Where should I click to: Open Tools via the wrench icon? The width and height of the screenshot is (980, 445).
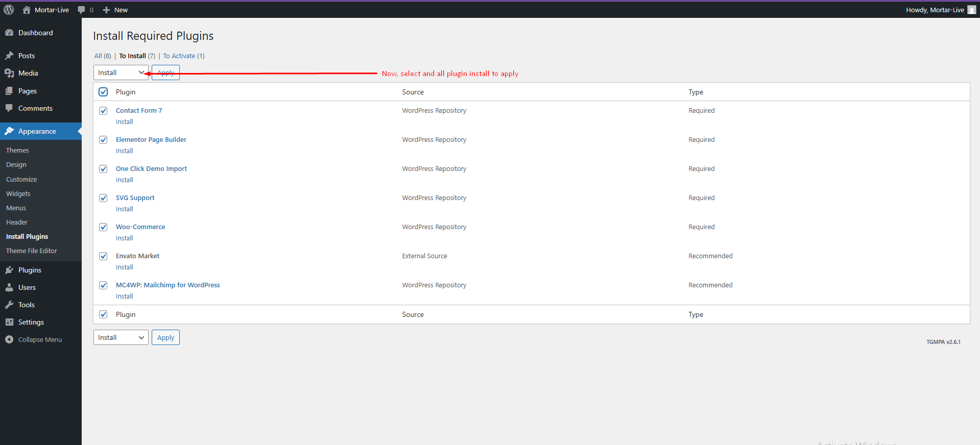pyautogui.click(x=9, y=305)
